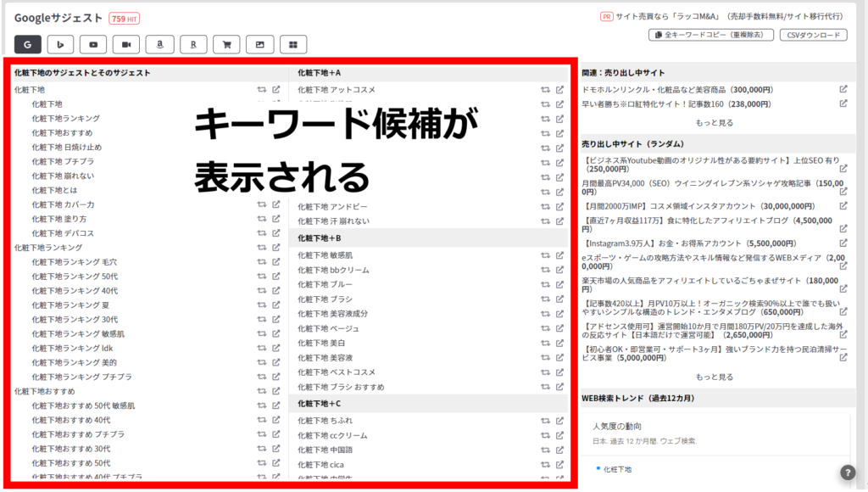Switch to Rakuten suggest source

click(193, 44)
